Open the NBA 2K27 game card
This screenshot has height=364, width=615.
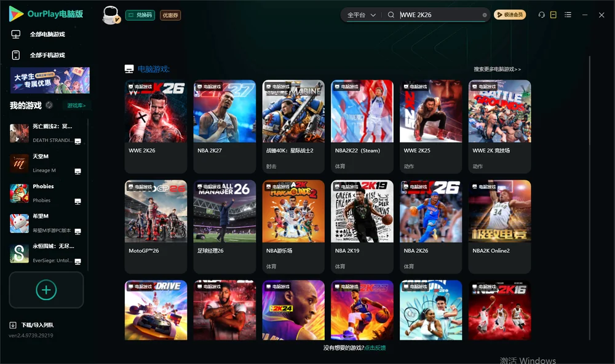click(224, 126)
